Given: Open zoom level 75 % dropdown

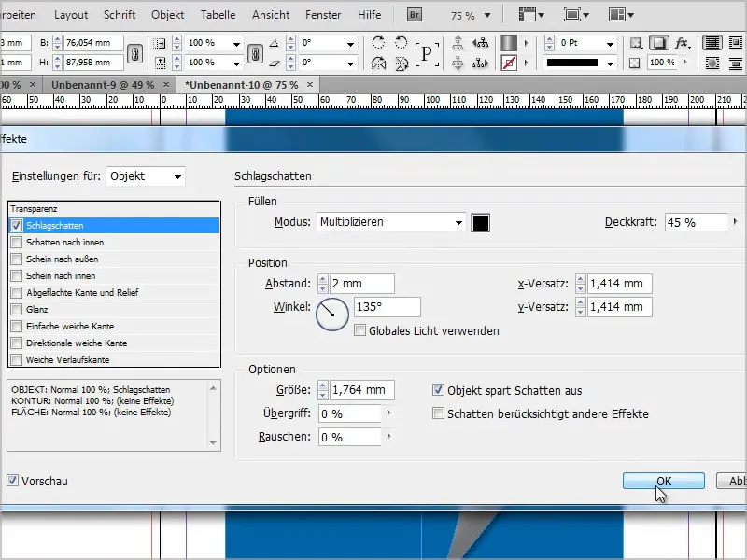Looking at the screenshot, I should click(487, 16).
